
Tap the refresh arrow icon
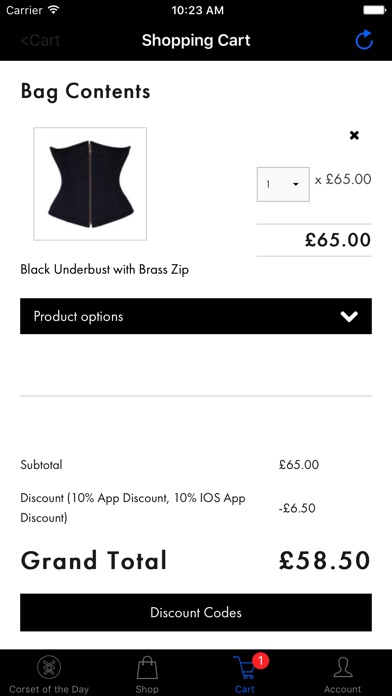(x=364, y=40)
